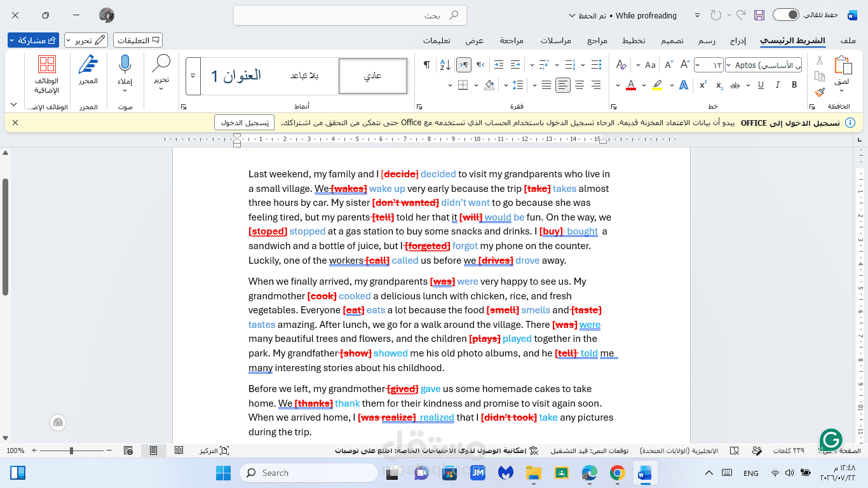
Task: Increase font size with larger A
Action: pos(685,65)
